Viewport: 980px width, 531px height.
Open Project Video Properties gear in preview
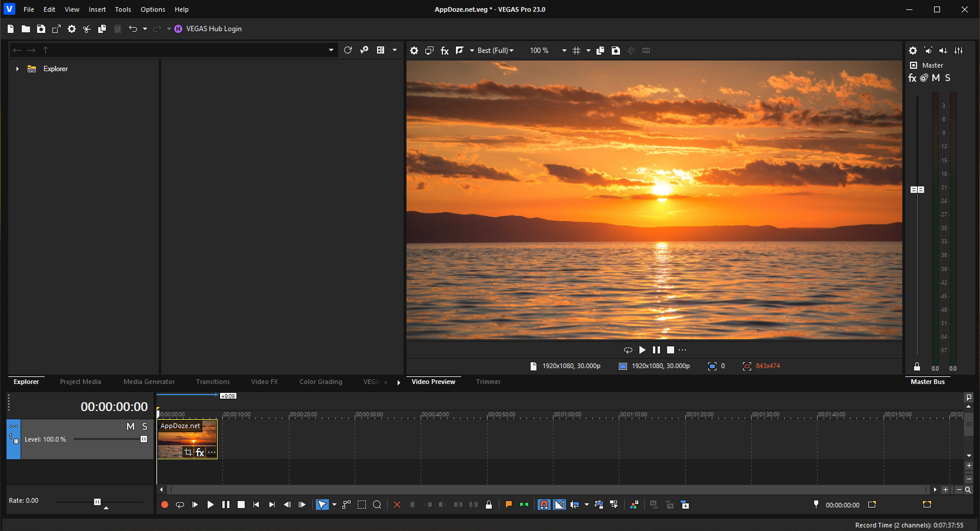coord(414,51)
